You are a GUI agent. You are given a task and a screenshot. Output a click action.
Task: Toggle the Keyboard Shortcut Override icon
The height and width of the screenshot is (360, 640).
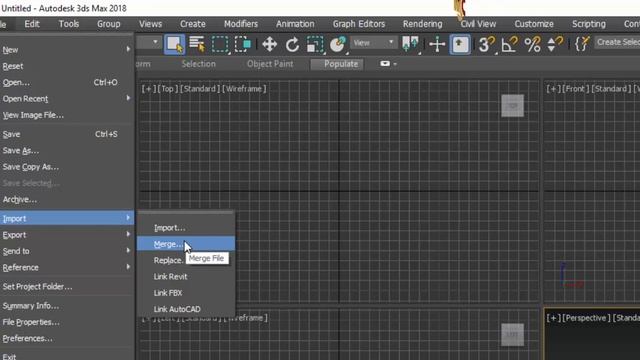coord(460,44)
